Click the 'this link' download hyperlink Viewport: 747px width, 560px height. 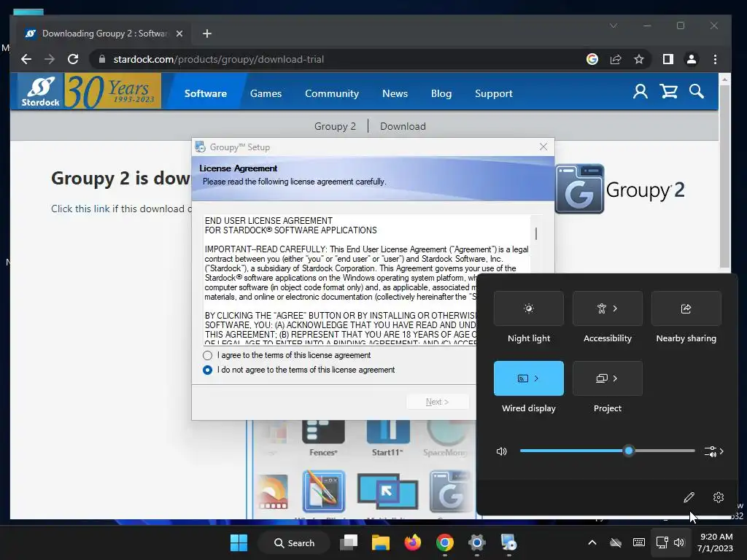[93, 209]
